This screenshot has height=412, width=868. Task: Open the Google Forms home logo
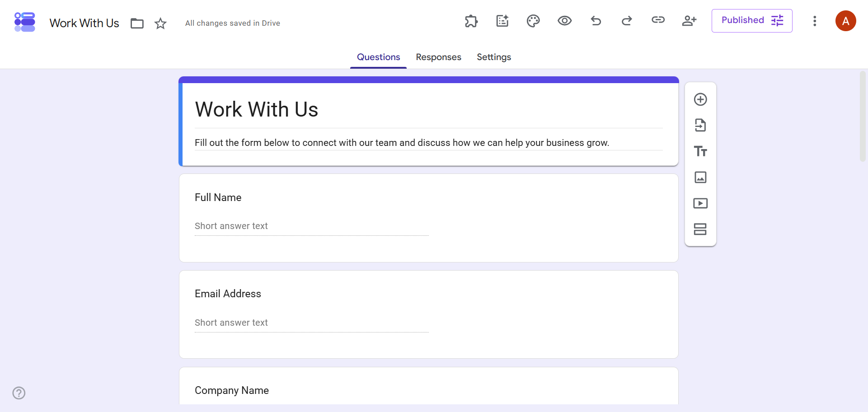pos(25,22)
